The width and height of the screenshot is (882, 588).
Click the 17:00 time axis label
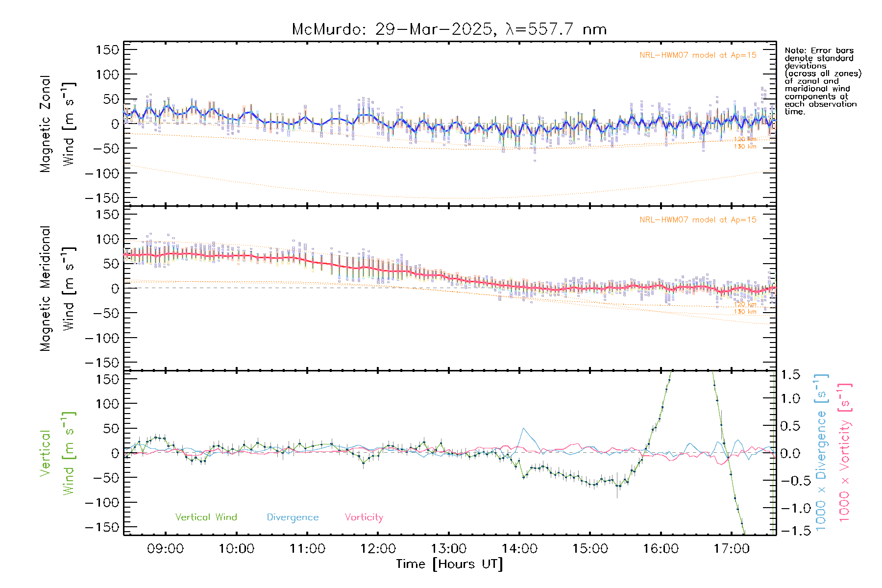coord(732,549)
